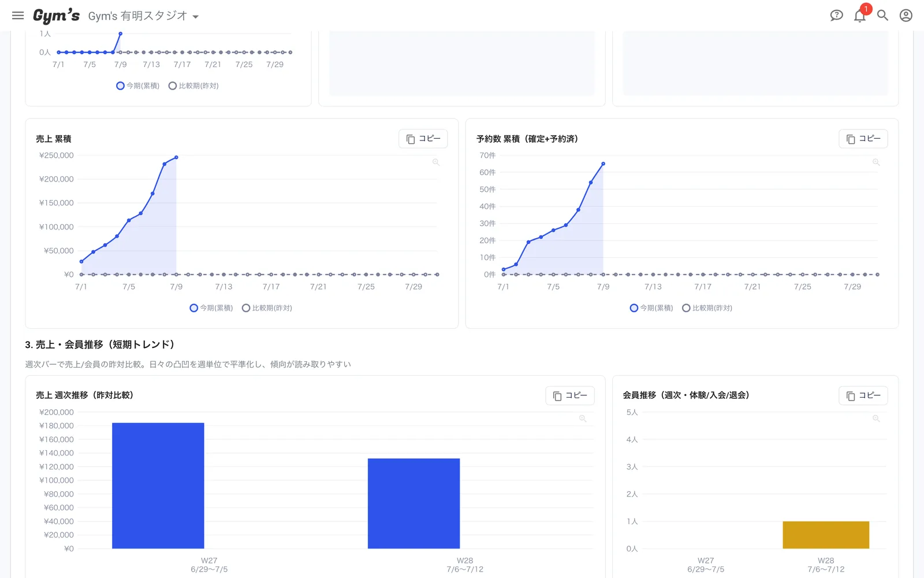
Task: Copy the 売上 週次推移 chart
Action: point(570,395)
